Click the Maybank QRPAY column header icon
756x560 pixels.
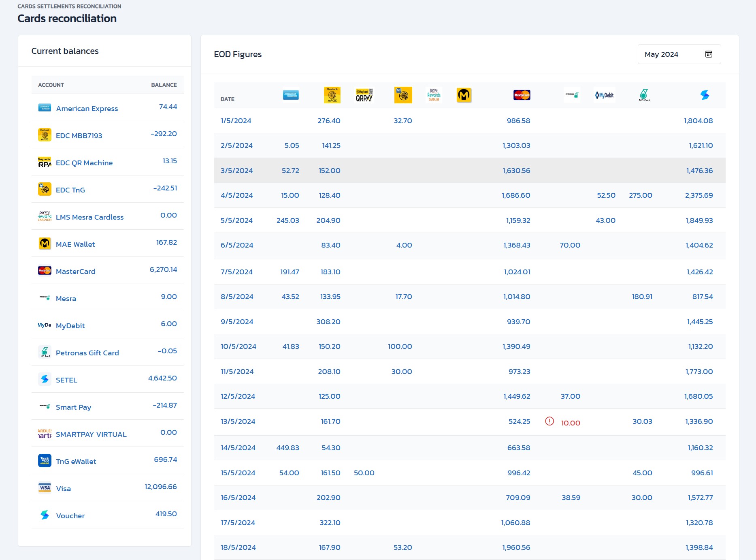[364, 95]
